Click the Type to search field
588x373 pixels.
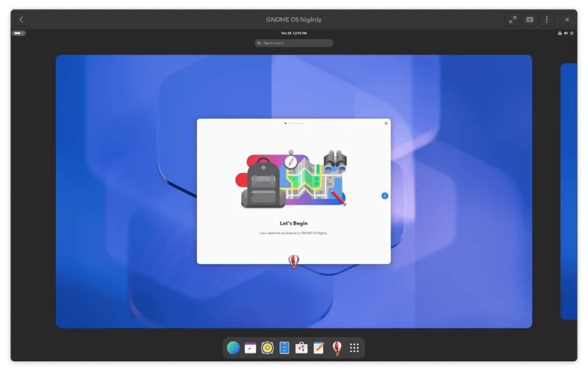(x=294, y=42)
